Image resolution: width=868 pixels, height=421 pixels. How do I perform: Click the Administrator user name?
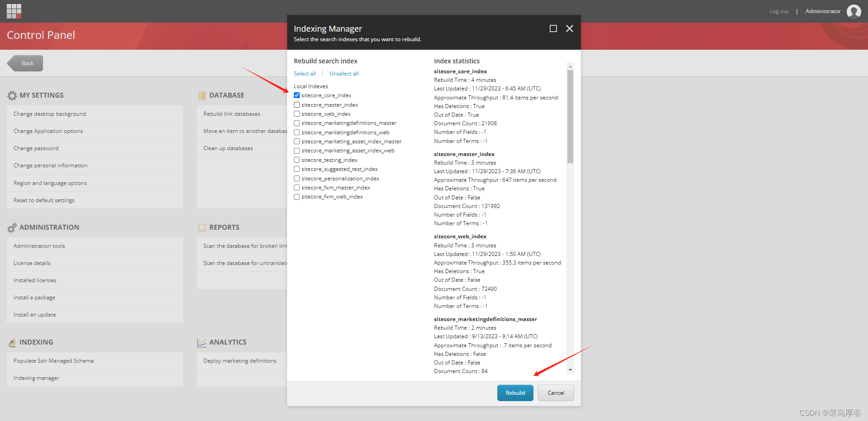[823, 11]
